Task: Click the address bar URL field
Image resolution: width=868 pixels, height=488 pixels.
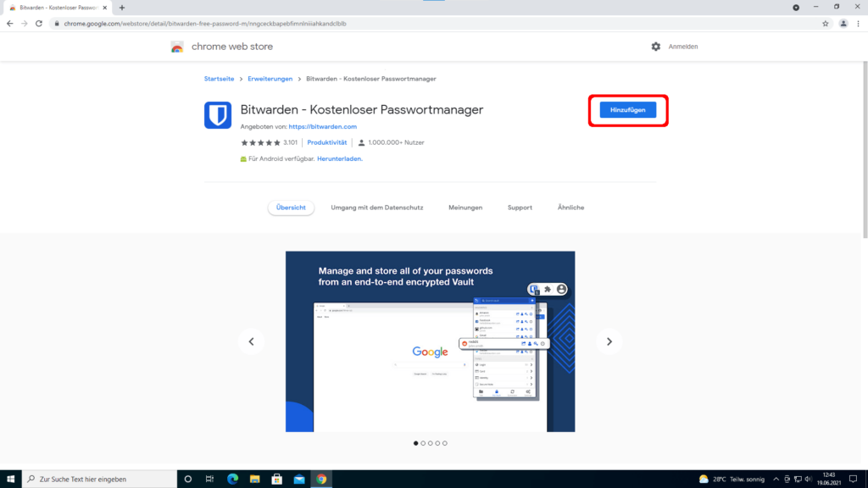Action: click(440, 24)
